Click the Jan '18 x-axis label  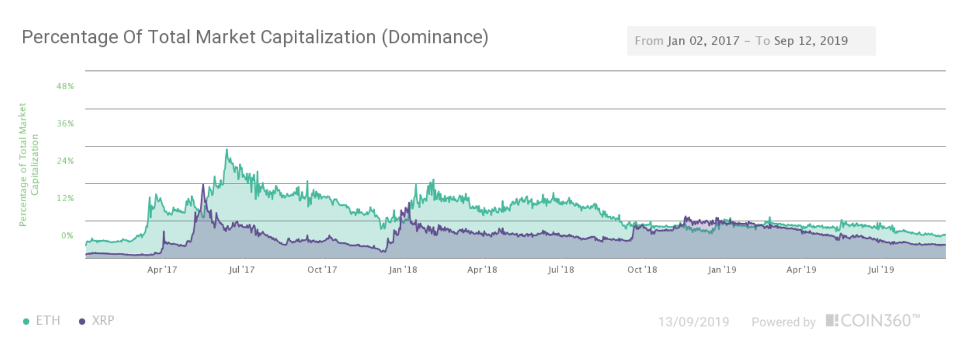(403, 269)
